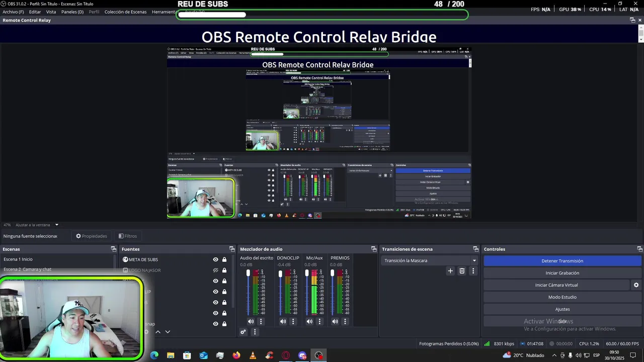Open DONOCLIP channel three-dot menu
The image size is (644, 362).
(293, 321)
